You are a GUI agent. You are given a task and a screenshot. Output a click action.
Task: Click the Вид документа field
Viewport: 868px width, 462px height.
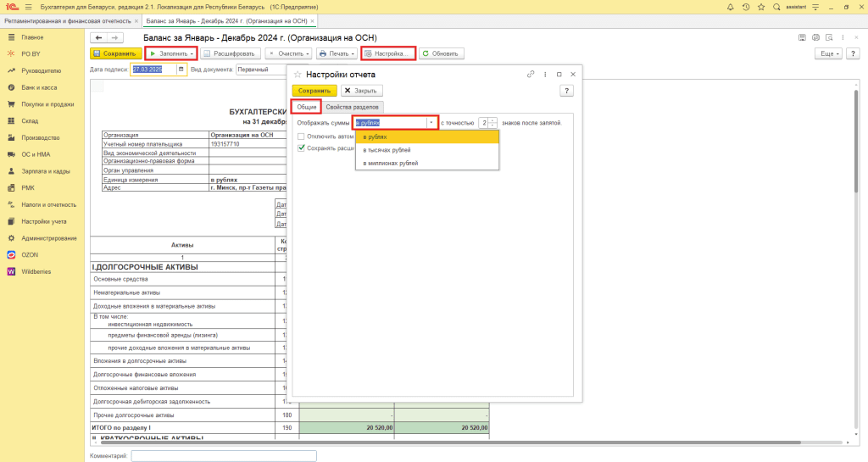point(261,70)
